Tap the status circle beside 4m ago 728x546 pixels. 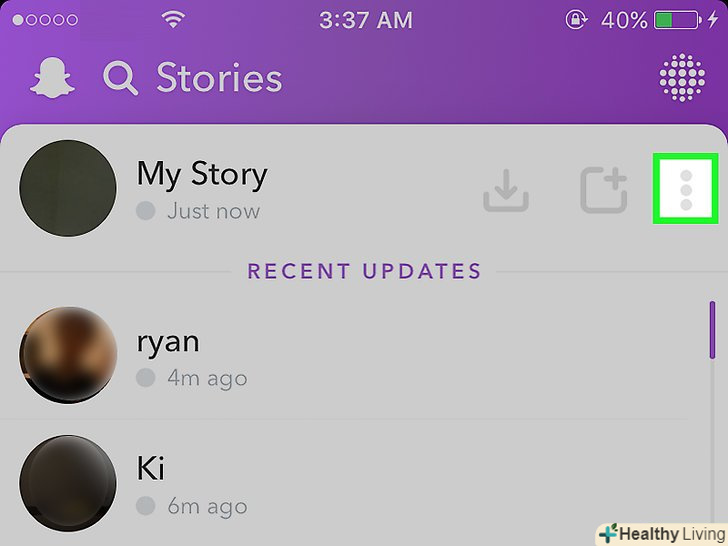click(x=145, y=377)
